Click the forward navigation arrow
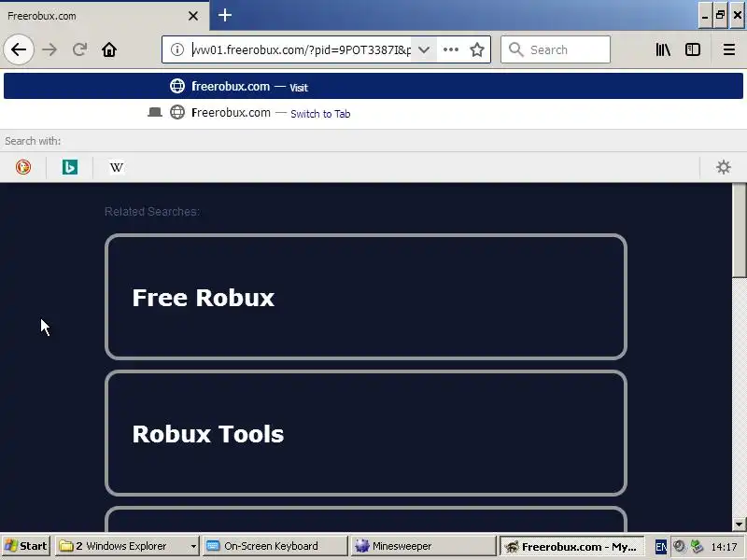 point(49,49)
